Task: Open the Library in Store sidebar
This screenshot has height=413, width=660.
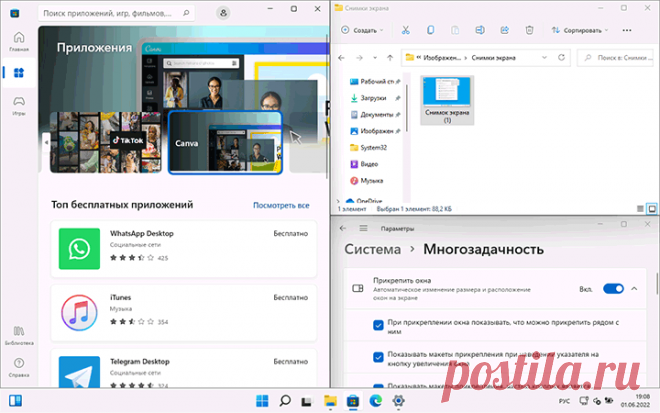Action: [19, 336]
